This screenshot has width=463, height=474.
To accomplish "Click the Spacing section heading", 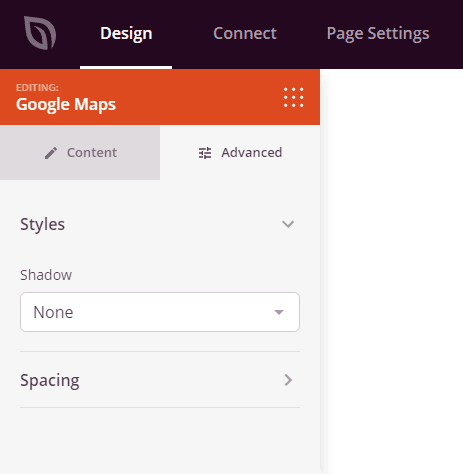I will pos(50,380).
